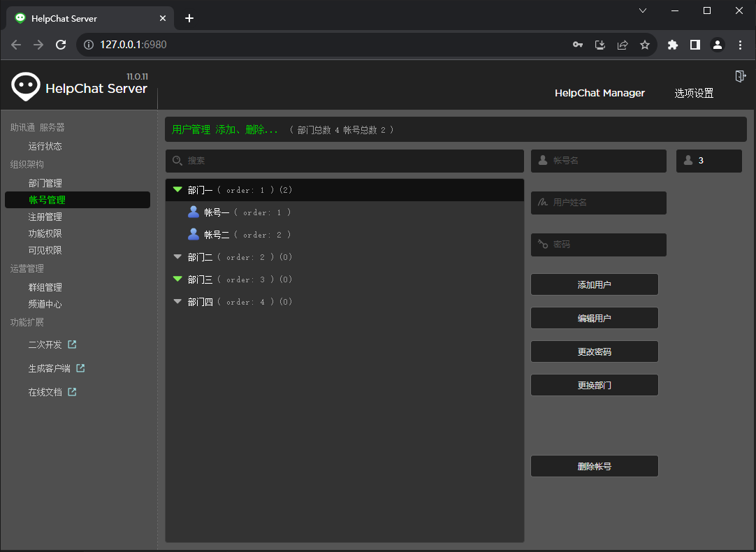756x552 pixels.
Task: Click the HelpChat Server logo icon
Action: 26,87
